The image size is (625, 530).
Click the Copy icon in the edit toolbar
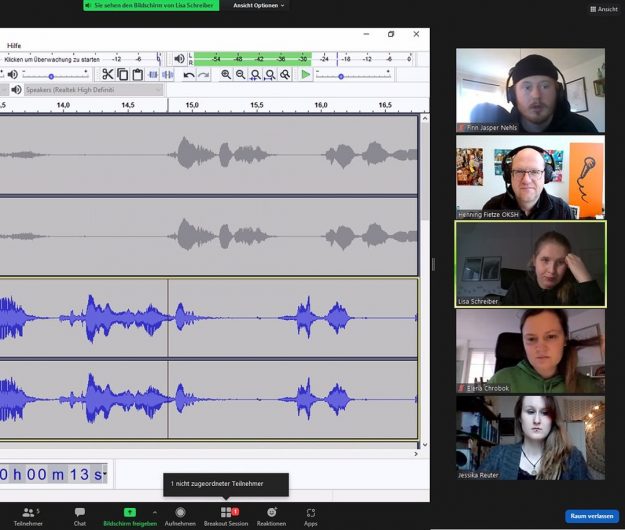(x=123, y=75)
